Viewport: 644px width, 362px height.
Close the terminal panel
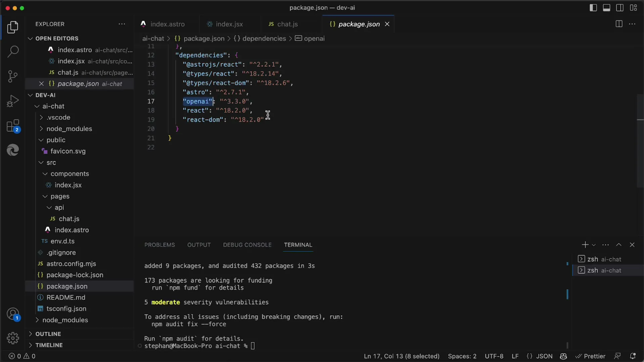(632, 245)
